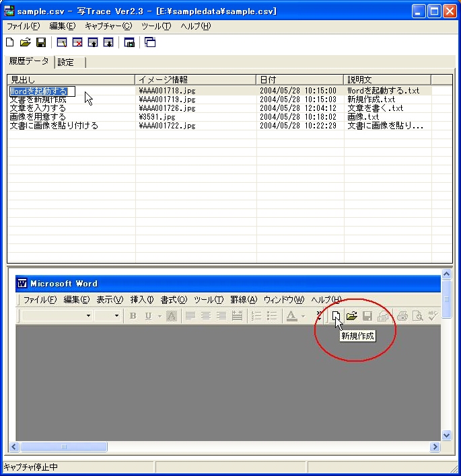Click the new file icon in the toolbar
The width and height of the screenshot is (461, 476).
[x=10, y=42]
